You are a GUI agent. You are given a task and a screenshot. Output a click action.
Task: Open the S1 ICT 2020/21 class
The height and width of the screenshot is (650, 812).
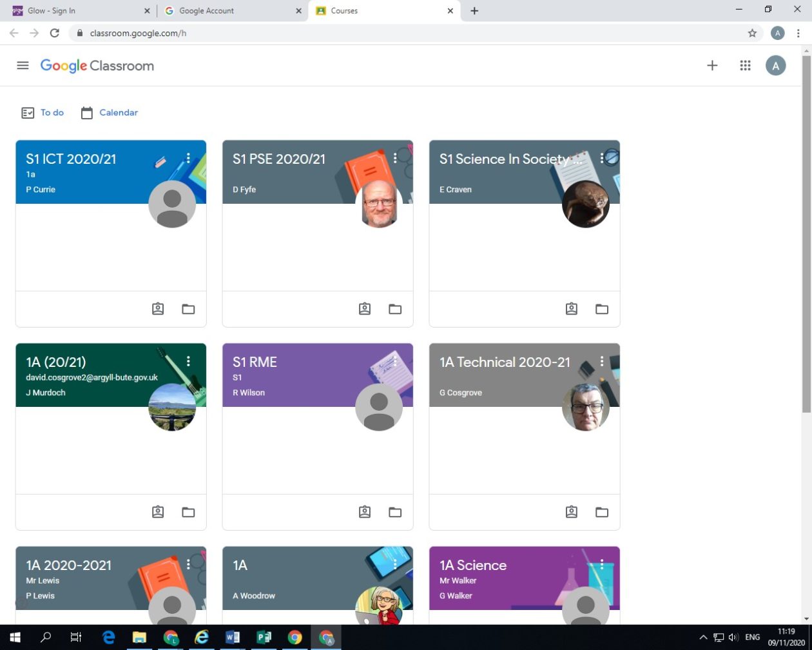(72, 159)
